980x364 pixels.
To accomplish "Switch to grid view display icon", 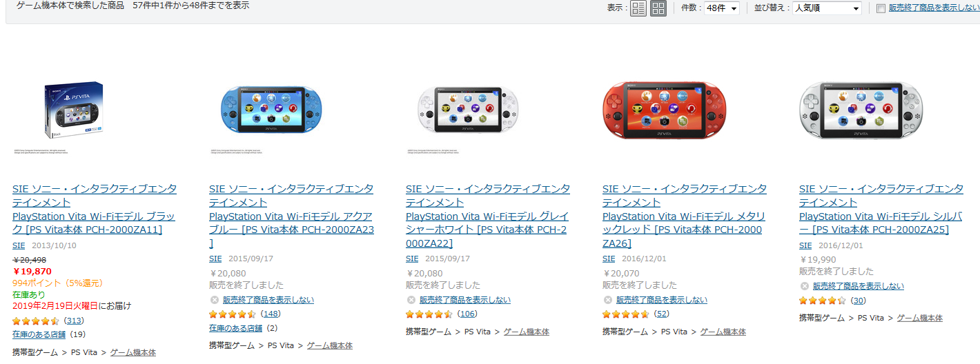I will tap(658, 8).
